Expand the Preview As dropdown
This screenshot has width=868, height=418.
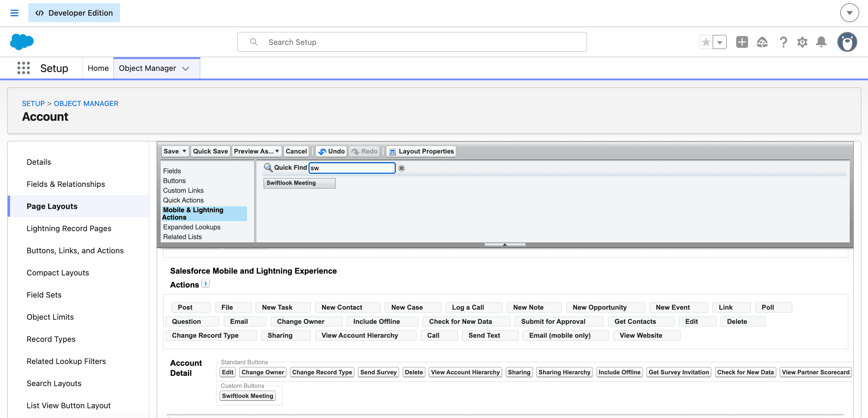tap(277, 151)
